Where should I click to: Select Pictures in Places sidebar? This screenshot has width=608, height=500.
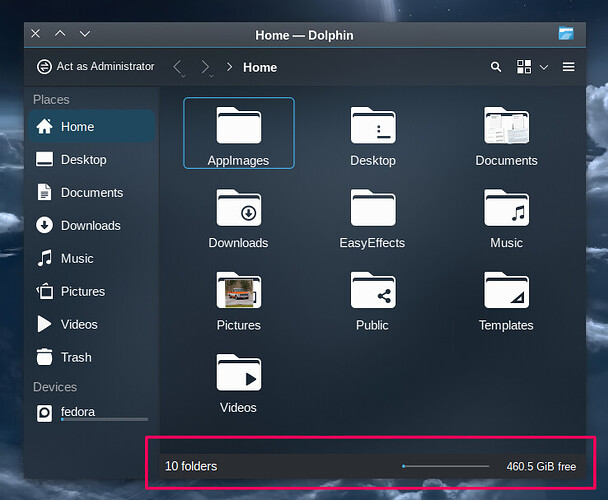click(x=92, y=291)
